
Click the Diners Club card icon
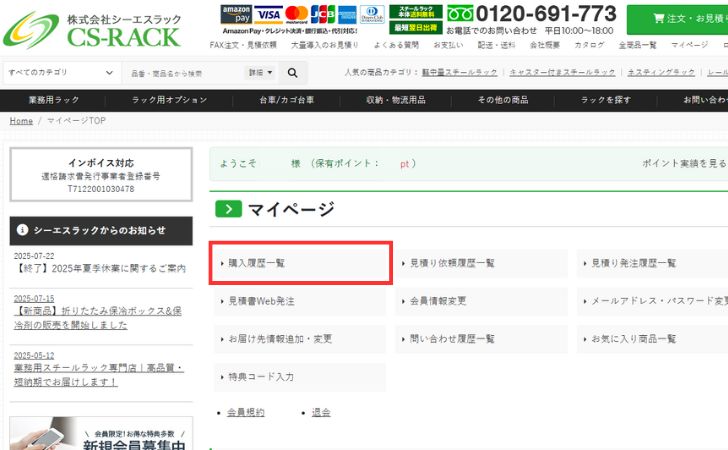[x=372, y=15]
